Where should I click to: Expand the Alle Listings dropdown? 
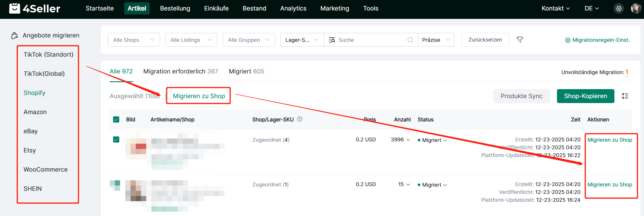191,40
